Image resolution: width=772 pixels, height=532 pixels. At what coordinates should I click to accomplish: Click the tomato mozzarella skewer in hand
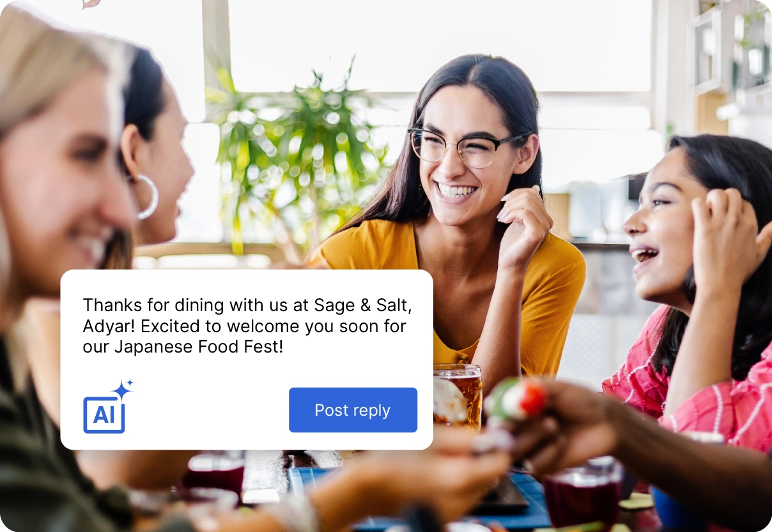point(516,399)
